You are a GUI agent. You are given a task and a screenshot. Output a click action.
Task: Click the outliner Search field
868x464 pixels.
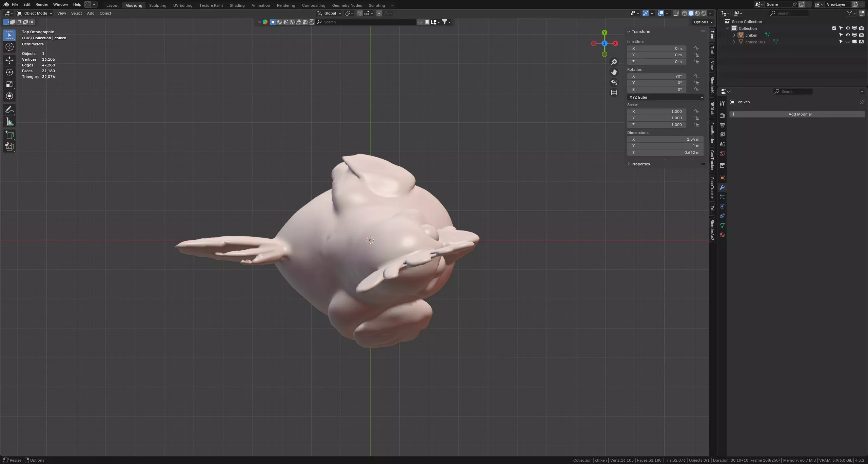789,13
